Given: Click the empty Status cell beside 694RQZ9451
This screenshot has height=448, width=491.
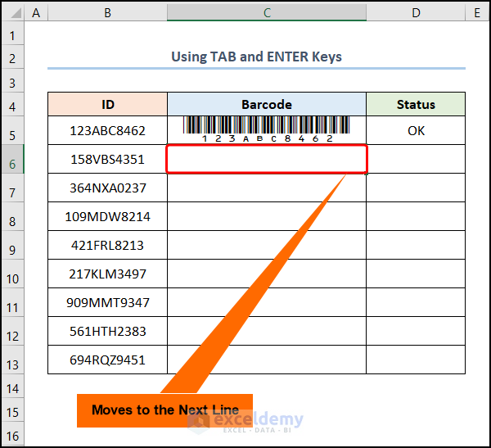Looking at the screenshot, I should coord(416,360).
